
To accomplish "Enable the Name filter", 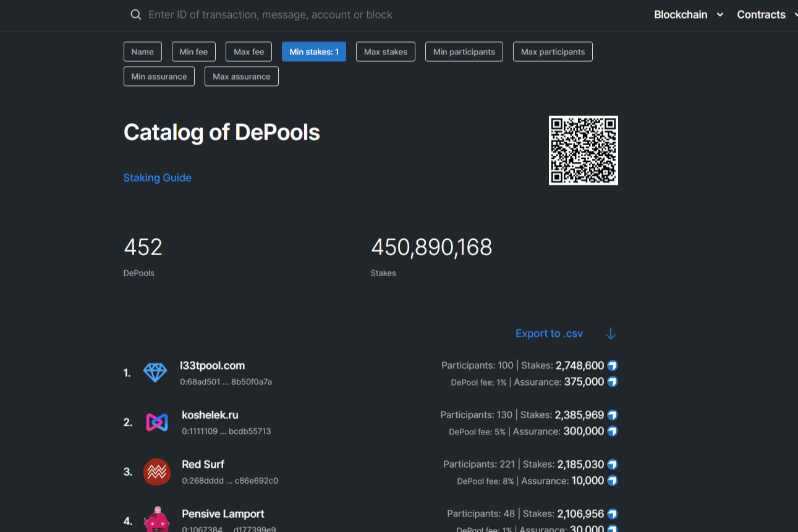I will point(142,51).
